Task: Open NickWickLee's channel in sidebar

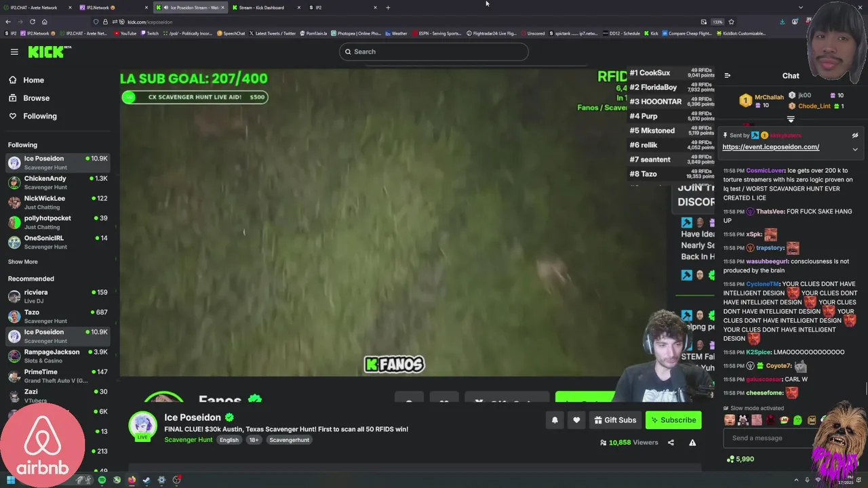Action: pyautogui.click(x=58, y=202)
